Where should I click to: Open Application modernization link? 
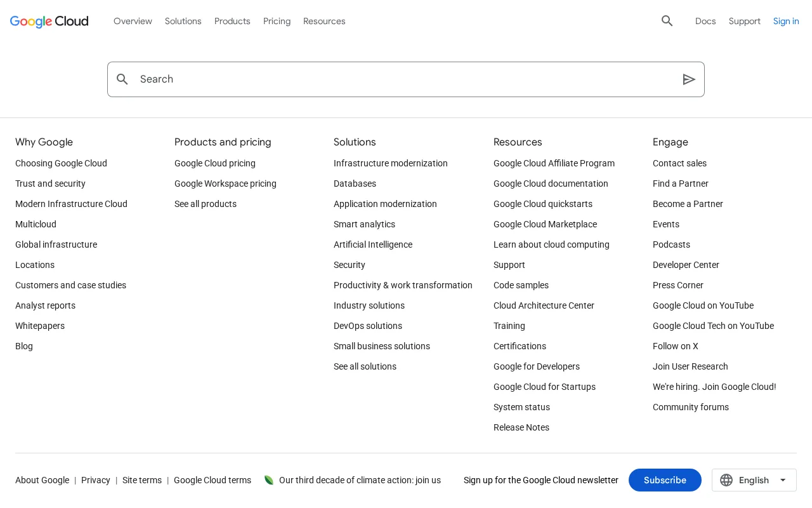pyautogui.click(x=385, y=204)
